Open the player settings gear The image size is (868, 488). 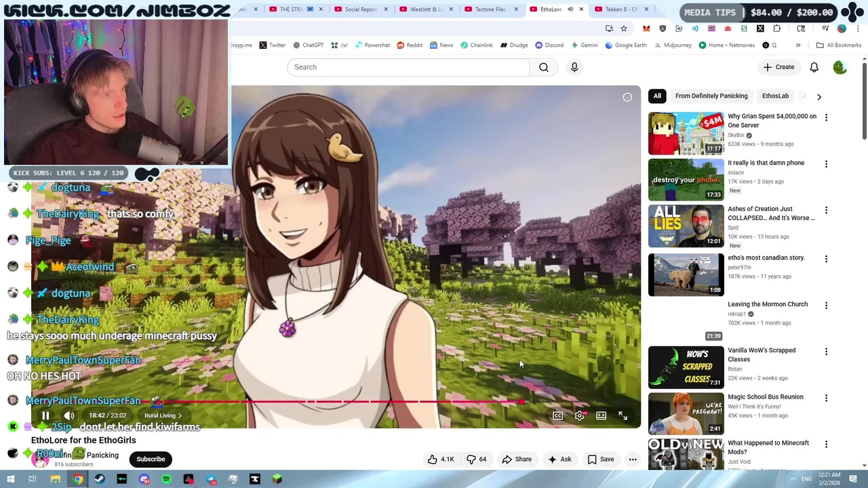[x=579, y=415]
